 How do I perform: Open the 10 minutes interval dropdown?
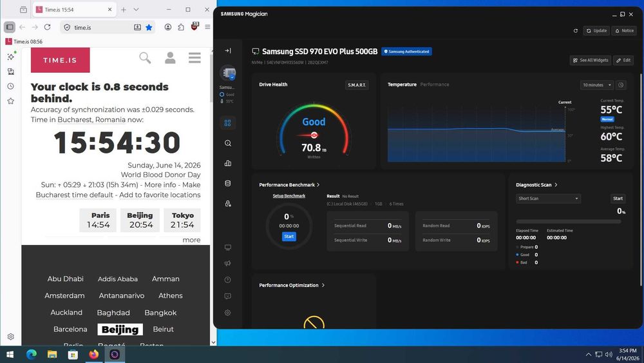(597, 85)
